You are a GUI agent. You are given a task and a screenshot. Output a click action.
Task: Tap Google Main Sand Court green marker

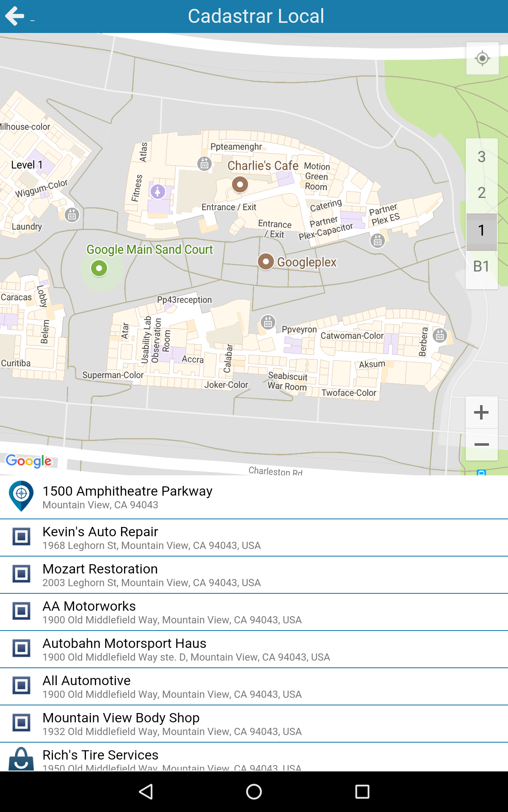click(x=99, y=268)
